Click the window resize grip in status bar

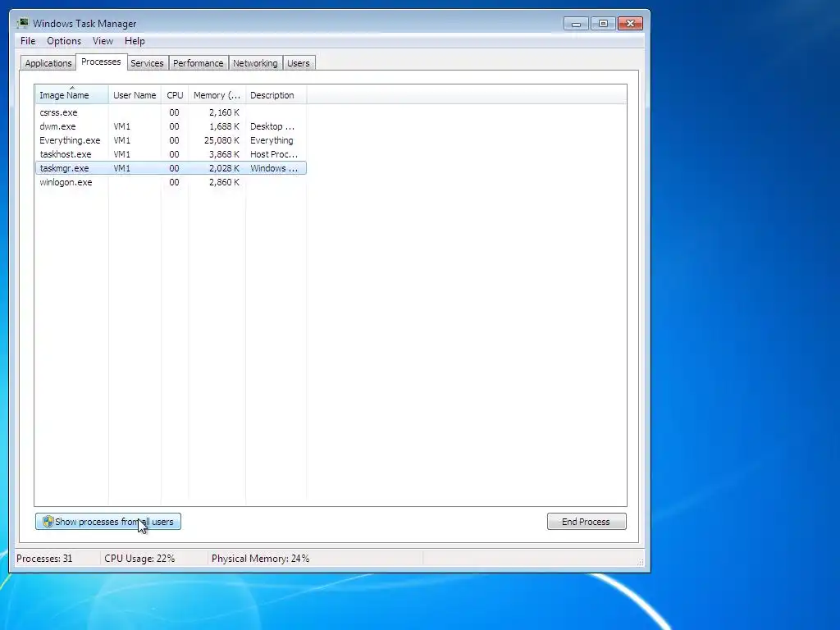[x=640, y=561]
